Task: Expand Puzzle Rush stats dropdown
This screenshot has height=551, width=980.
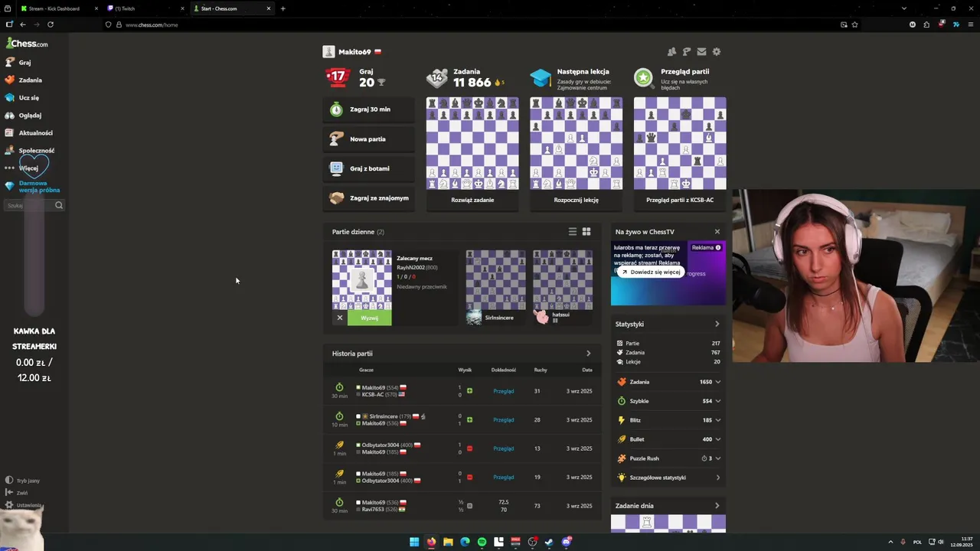Action: pos(717,458)
